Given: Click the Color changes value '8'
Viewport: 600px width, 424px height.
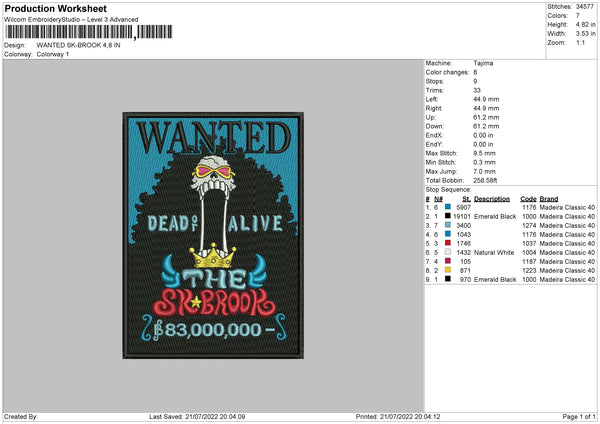Looking at the screenshot, I should coord(475,72).
